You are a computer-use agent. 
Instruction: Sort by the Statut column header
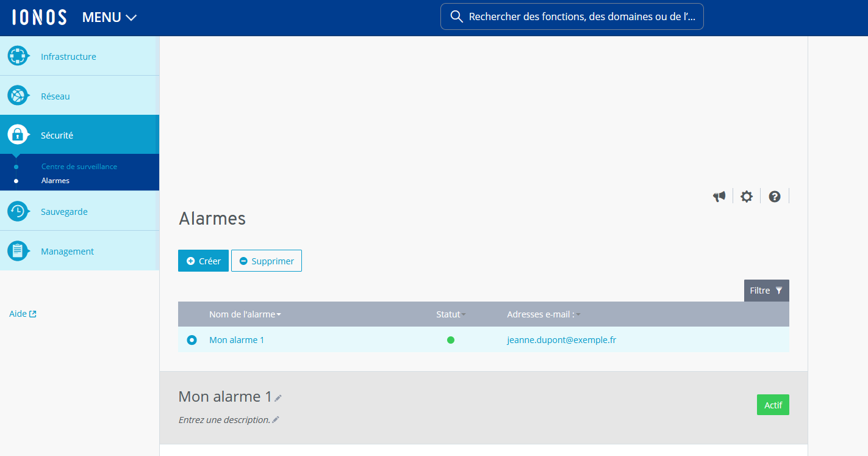tap(450, 314)
